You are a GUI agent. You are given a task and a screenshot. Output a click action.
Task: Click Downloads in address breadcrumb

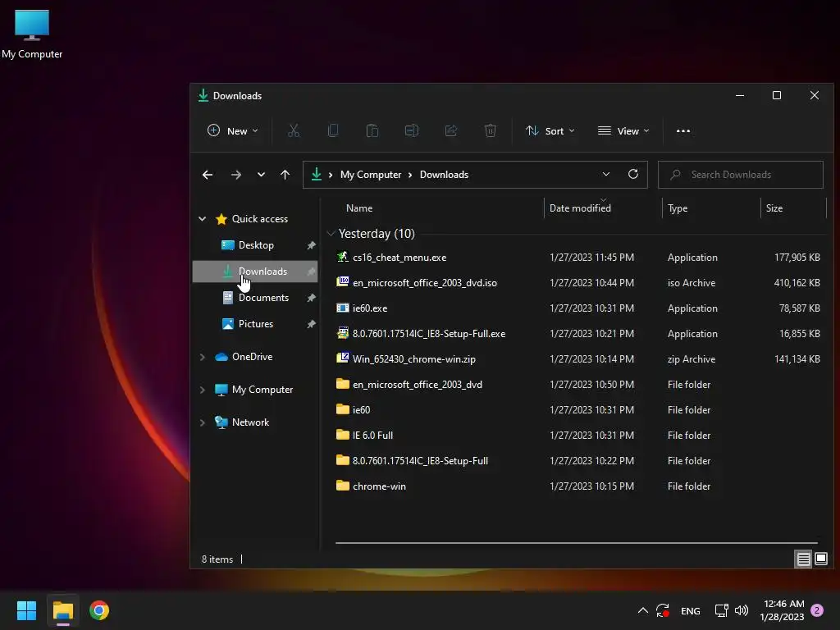coord(444,175)
